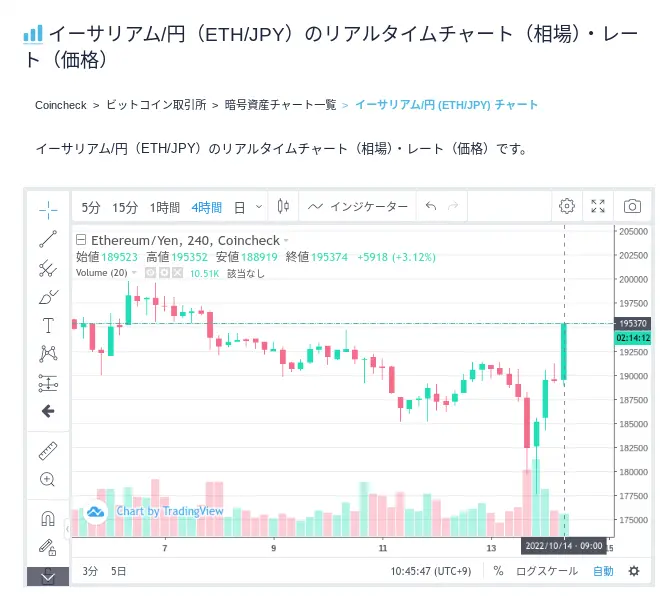The image size is (671, 603).
Task: Open the インジケーター indicators menu
Action: pyautogui.click(x=358, y=207)
